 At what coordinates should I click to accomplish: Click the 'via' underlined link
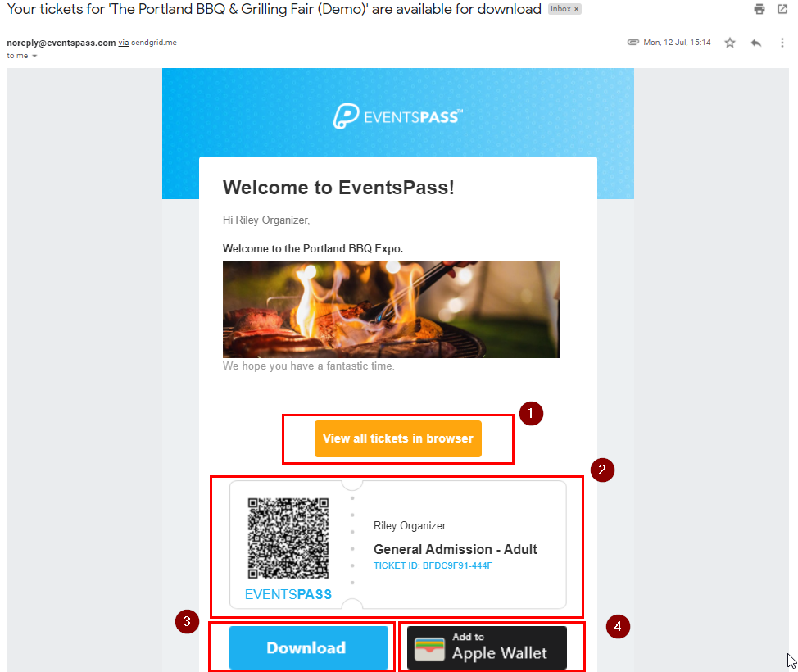(123, 43)
